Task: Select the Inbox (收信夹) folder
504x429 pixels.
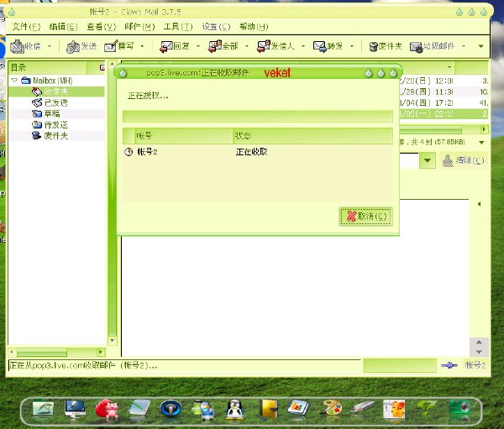Action: [x=56, y=92]
